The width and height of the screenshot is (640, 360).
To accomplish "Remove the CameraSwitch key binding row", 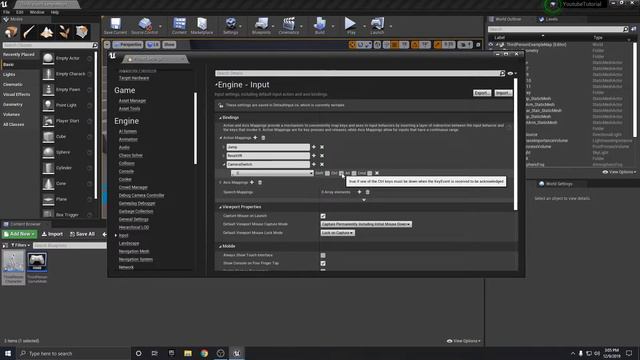I will pos(377,173).
